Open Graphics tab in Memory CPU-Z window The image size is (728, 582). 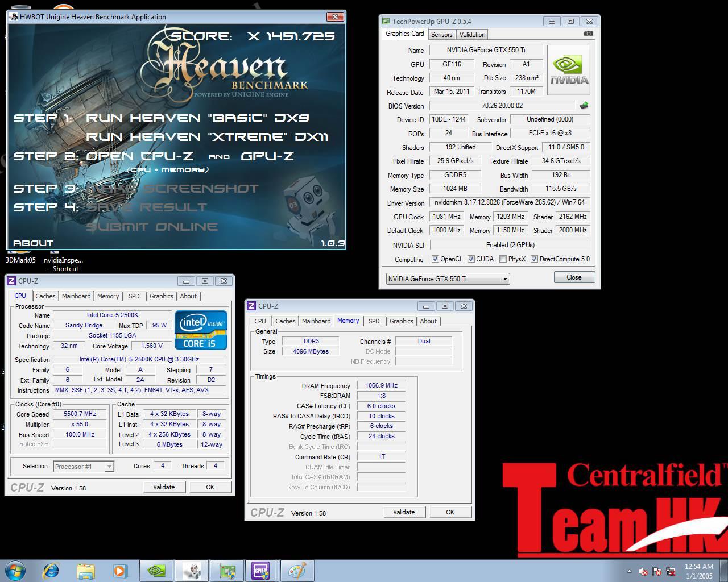[x=401, y=321]
